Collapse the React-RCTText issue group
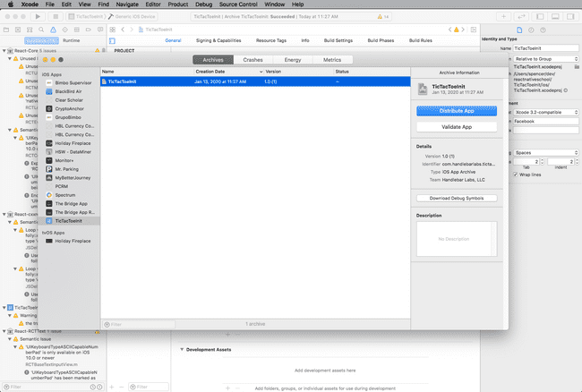 (x=4, y=331)
